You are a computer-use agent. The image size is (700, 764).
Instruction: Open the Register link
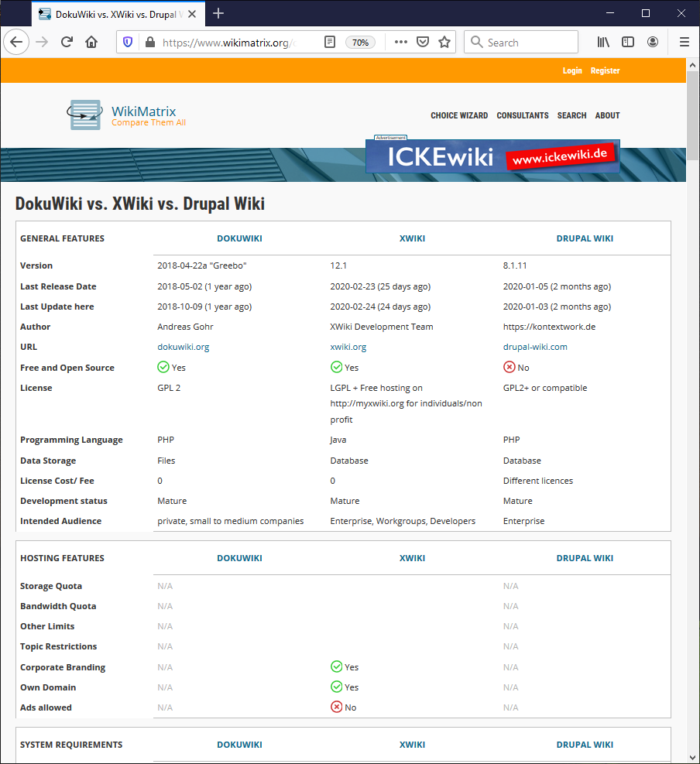click(605, 70)
